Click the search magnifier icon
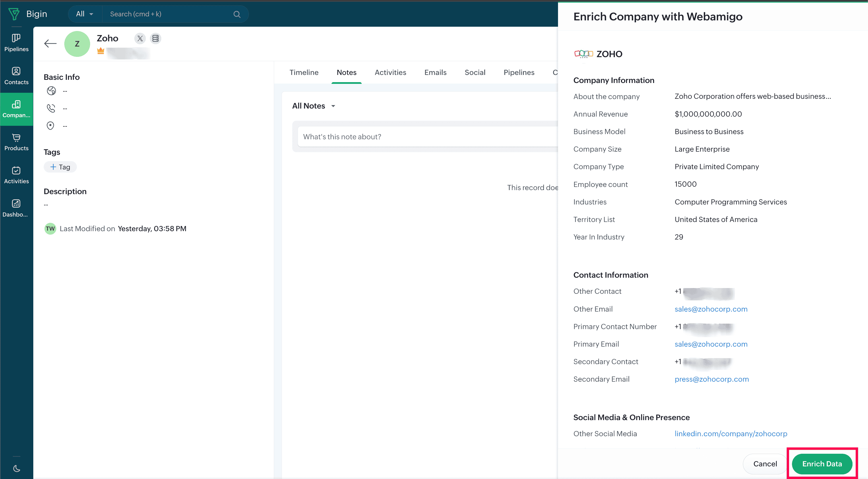Screen dimensions: 868x479 point(237,14)
